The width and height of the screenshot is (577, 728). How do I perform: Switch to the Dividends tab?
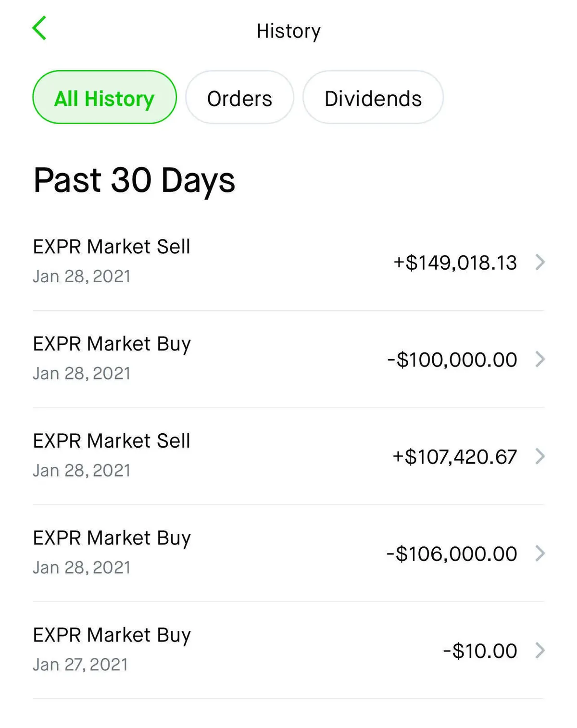[x=373, y=98]
